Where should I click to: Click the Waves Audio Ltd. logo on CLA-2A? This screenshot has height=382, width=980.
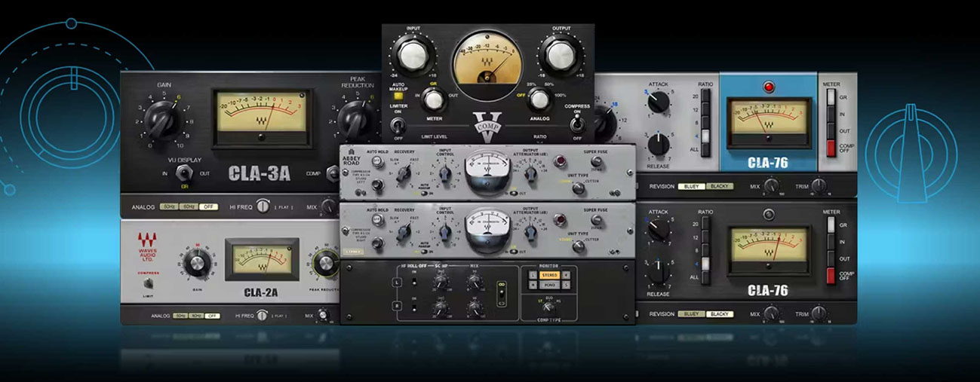click(x=149, y=247)
